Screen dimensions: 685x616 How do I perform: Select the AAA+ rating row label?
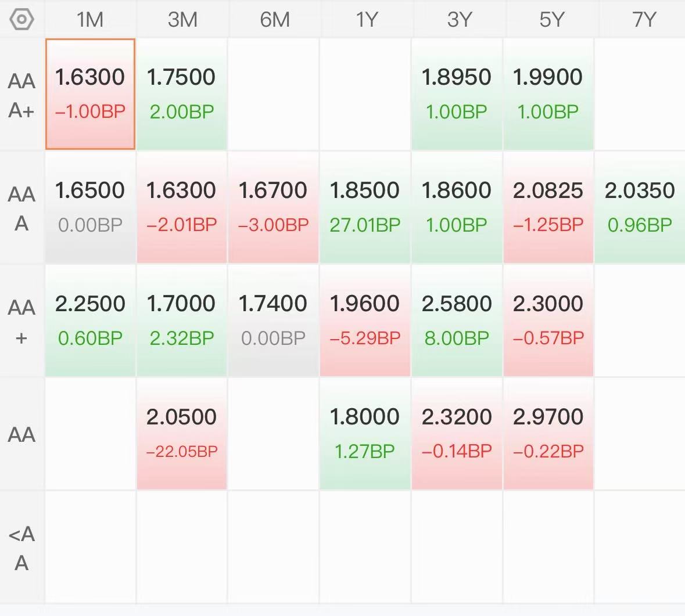pyautogui.click(x=21, y=95)
